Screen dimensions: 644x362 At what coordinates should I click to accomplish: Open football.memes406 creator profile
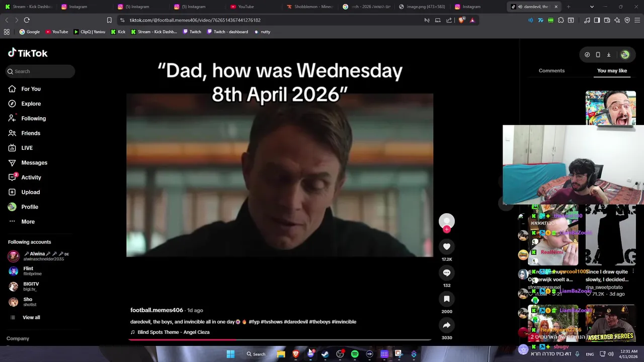(x=156, y=310)
